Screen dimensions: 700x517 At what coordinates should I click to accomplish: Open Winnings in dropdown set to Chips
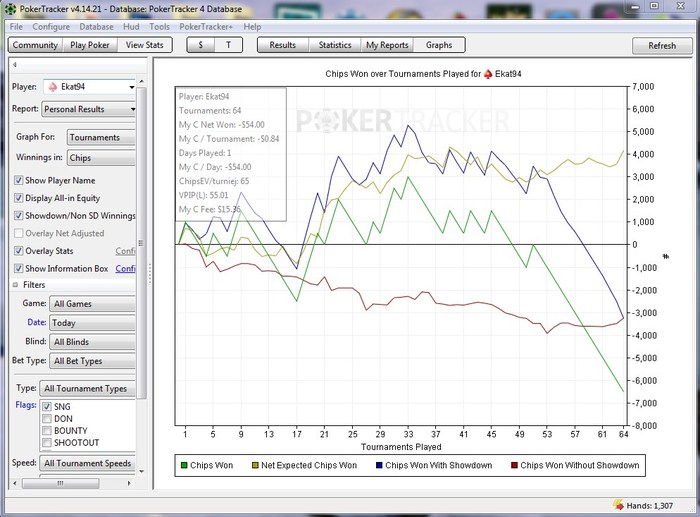pyautogui.click(x=101, y=158)
